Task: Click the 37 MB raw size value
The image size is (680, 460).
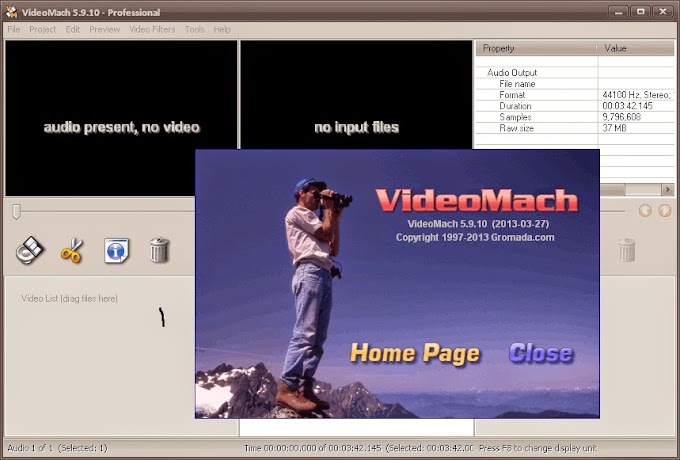Action: pyautogui.click(x=614, y=128)
